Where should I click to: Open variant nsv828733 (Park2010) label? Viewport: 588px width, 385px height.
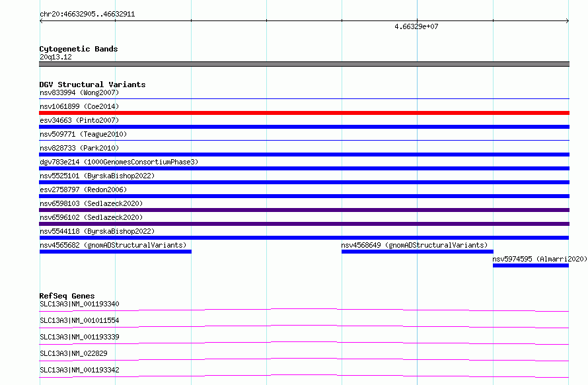[x=79, y=148]
